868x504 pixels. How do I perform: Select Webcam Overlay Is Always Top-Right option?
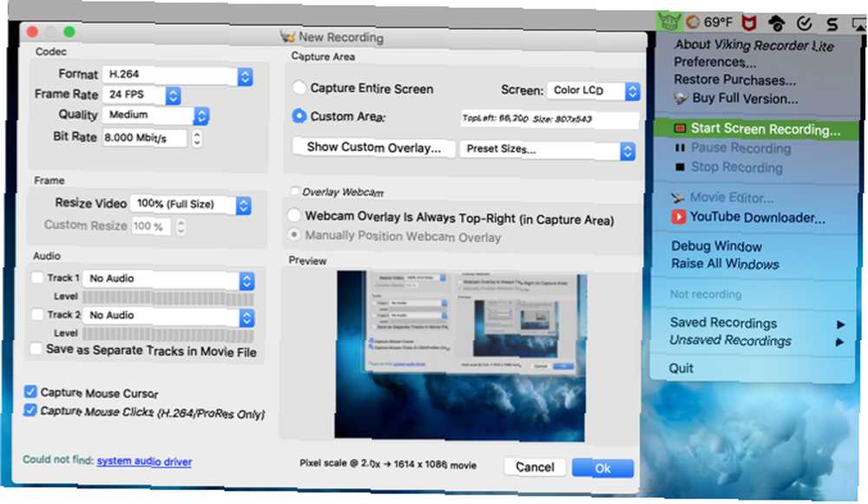click(x=294, y=214)
